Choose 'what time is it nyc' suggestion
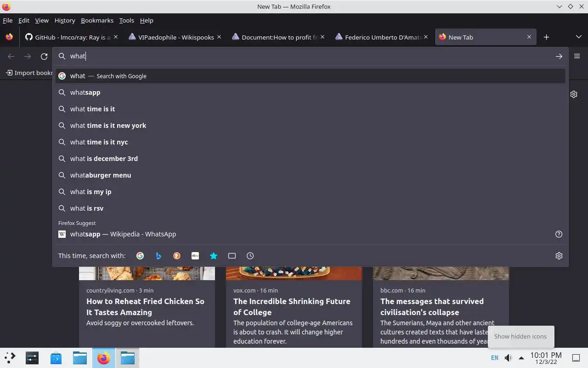The width and height of the screenshot is (588, 368). [x=311, y=142]
